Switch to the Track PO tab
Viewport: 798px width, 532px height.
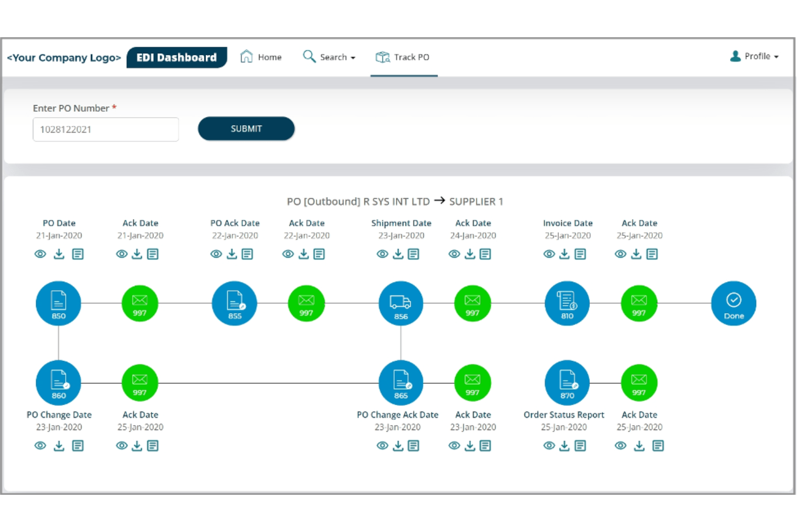[x=403, y=57]
